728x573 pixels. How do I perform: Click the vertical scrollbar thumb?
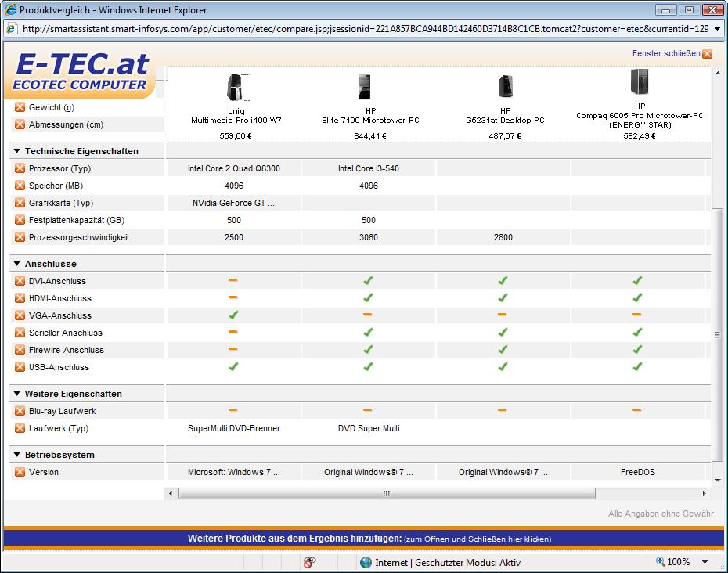click(717, 335)
